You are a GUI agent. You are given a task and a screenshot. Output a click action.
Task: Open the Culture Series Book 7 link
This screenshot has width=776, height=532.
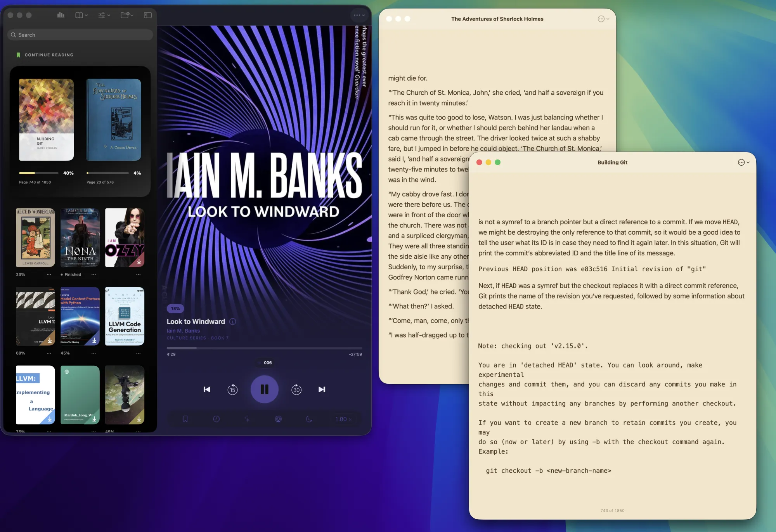(x=197, y=338)
